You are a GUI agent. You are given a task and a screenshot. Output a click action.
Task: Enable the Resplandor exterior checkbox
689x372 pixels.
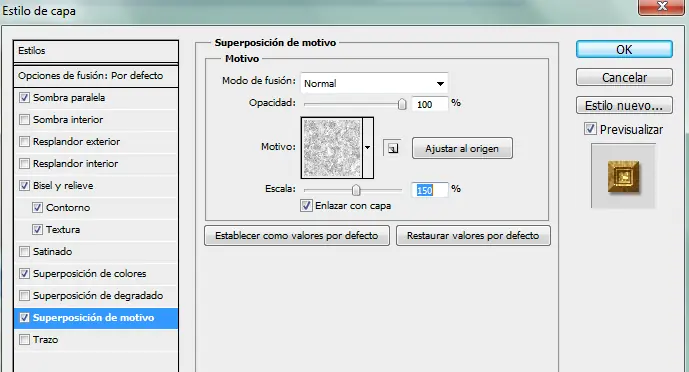(25, 141)
